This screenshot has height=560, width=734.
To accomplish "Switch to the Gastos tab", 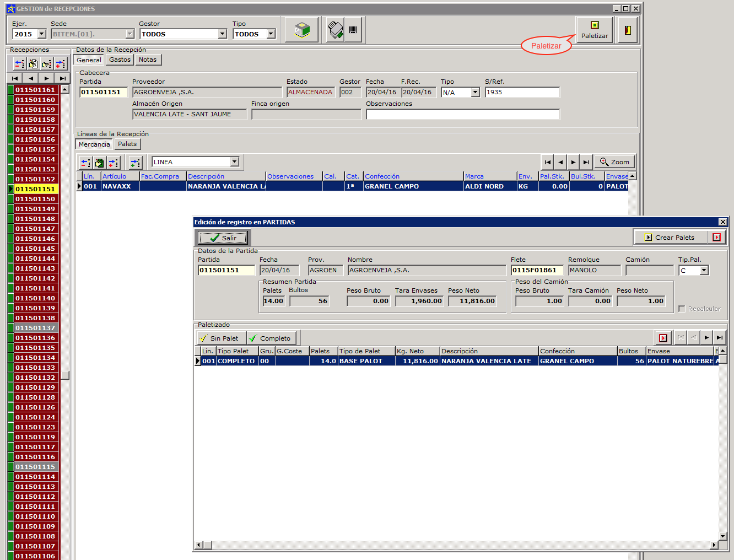I will 120,60.
